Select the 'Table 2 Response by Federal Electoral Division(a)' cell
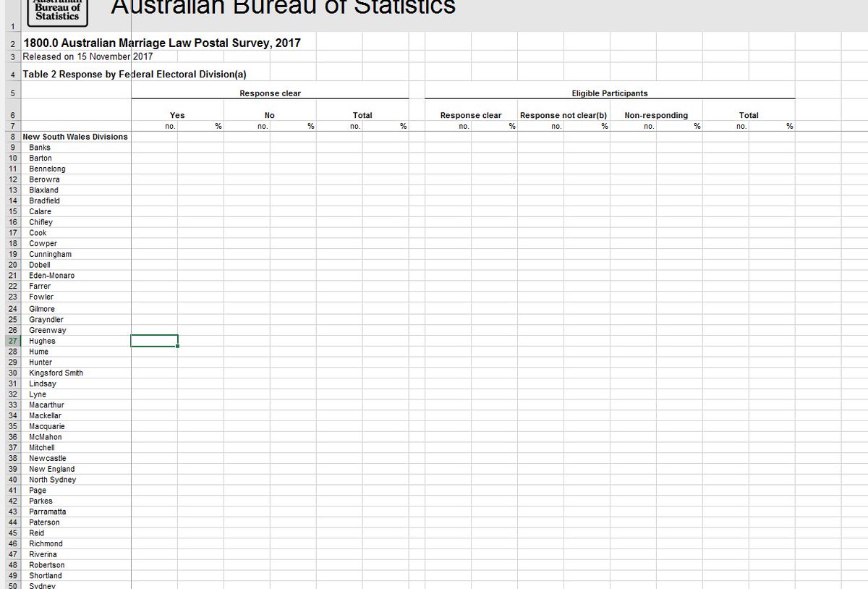Image resolution: width=868 pixels, height=589 pixels. [x=135, y=74]
